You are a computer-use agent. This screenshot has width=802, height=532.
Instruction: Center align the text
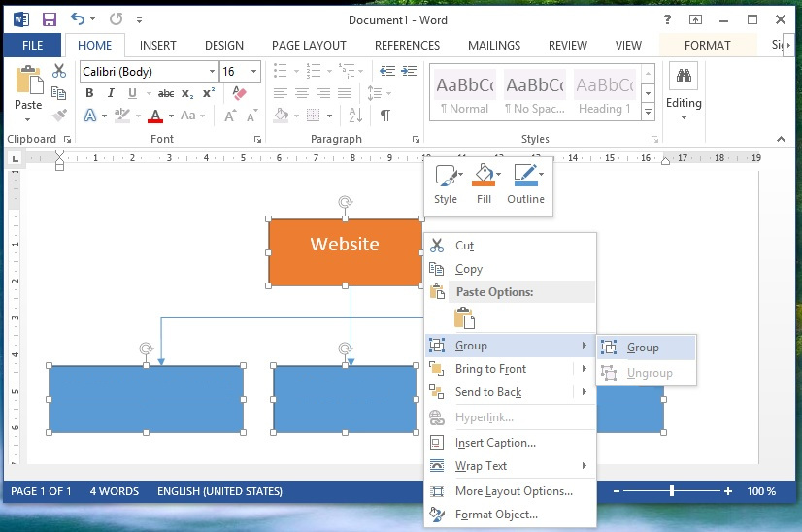coord(302,93)
